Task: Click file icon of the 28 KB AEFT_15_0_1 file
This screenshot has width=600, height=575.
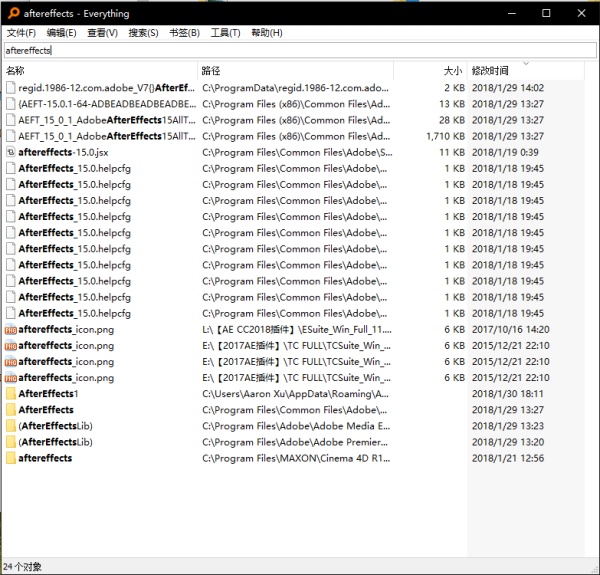Action: pos(11,120)
